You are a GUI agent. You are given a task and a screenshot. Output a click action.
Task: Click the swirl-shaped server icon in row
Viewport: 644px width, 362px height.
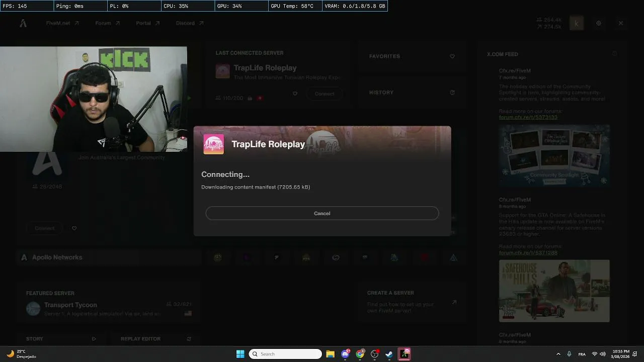pos(336,257)
